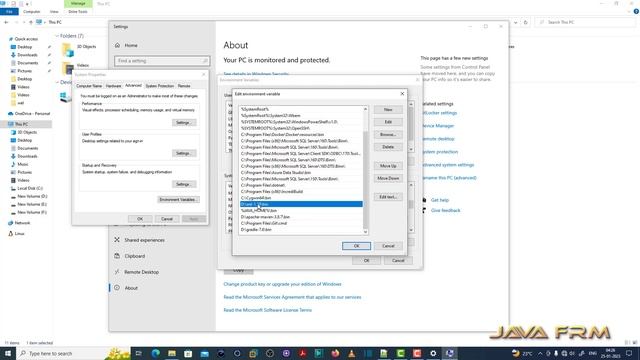640x360 pixels.
Task: Open VLC media player from the taskbar
Action: 351,353
